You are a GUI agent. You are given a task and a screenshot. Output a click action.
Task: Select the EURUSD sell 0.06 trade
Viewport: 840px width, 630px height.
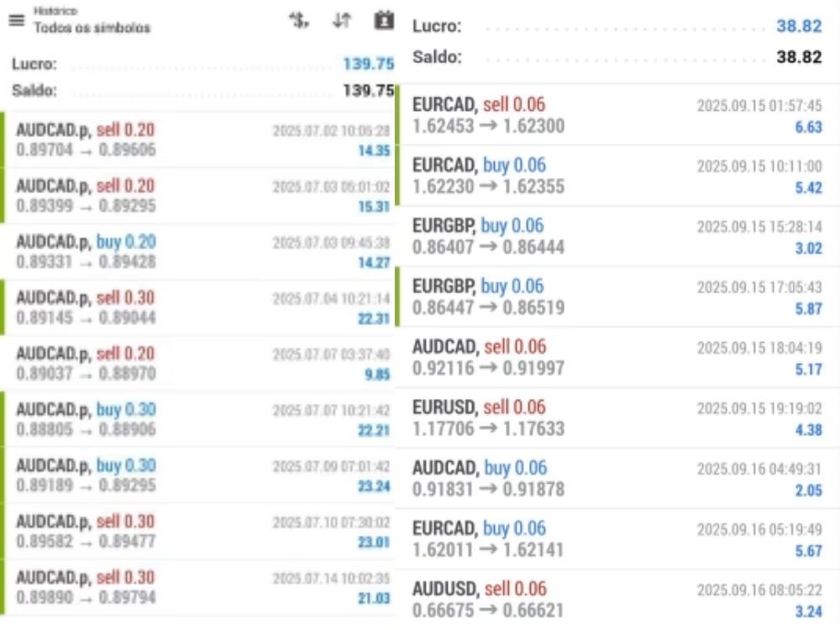point(617,417)
